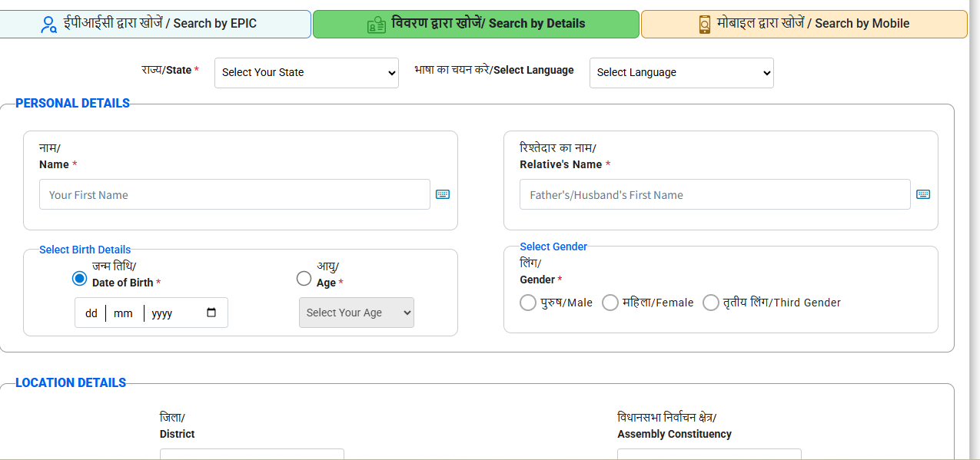This screenshot has width=980, height=460.
Task: Open the District selector under Location Details
Action: pos(252,455)
